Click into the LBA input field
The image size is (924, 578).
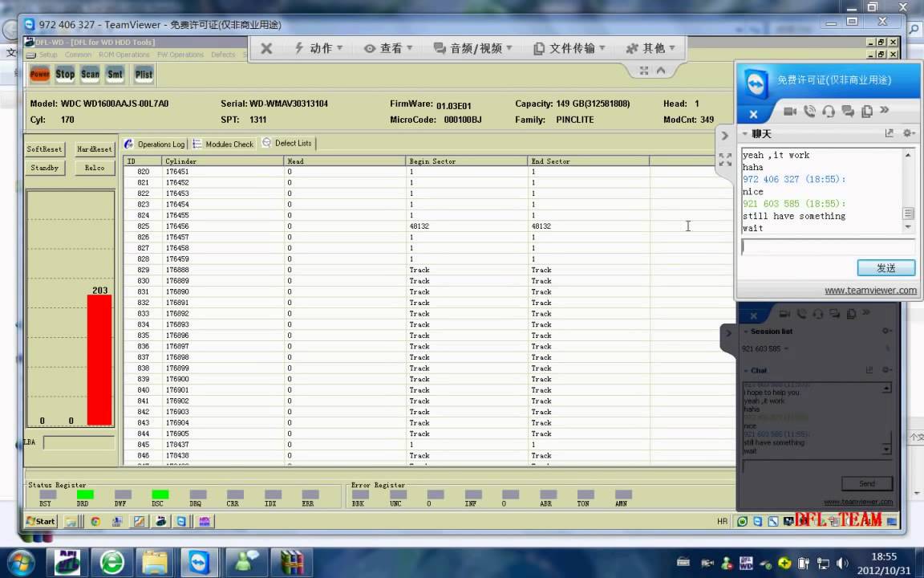click(x=79, y=442)
